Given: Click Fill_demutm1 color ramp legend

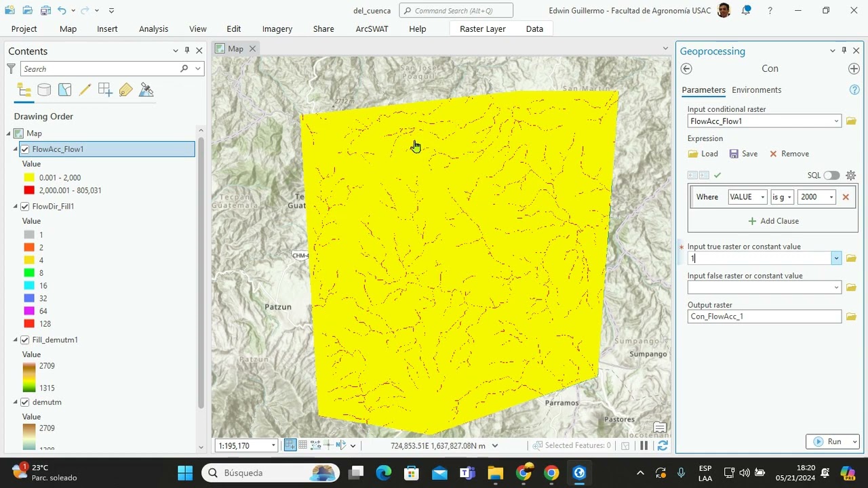Looking at the screenshot, I should (29, 377).
